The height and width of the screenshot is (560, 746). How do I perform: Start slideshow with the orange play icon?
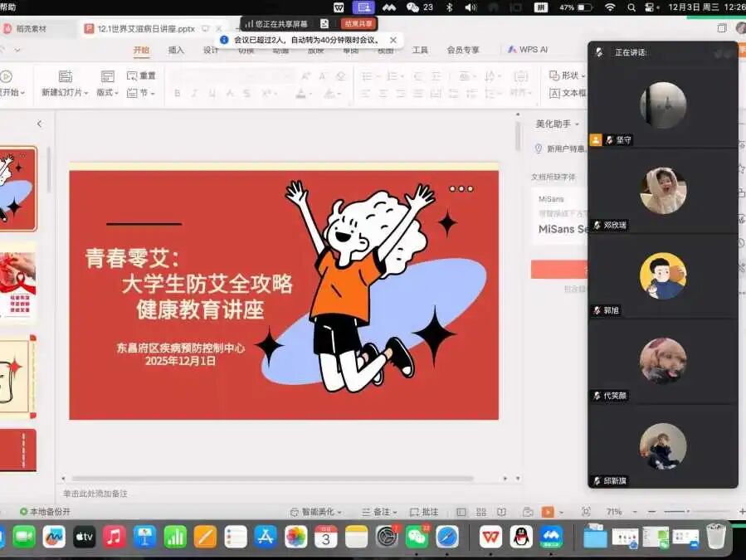[548, 513]
